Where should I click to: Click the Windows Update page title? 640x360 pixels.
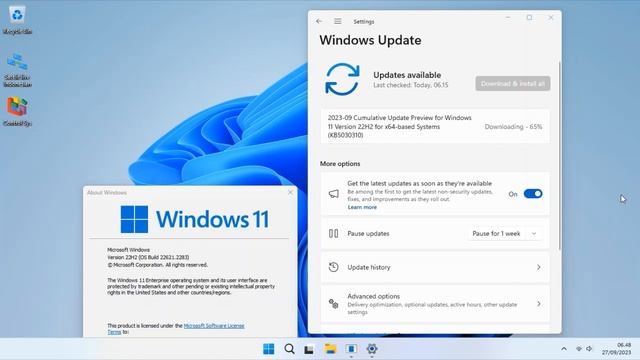[x=370, y=40]
